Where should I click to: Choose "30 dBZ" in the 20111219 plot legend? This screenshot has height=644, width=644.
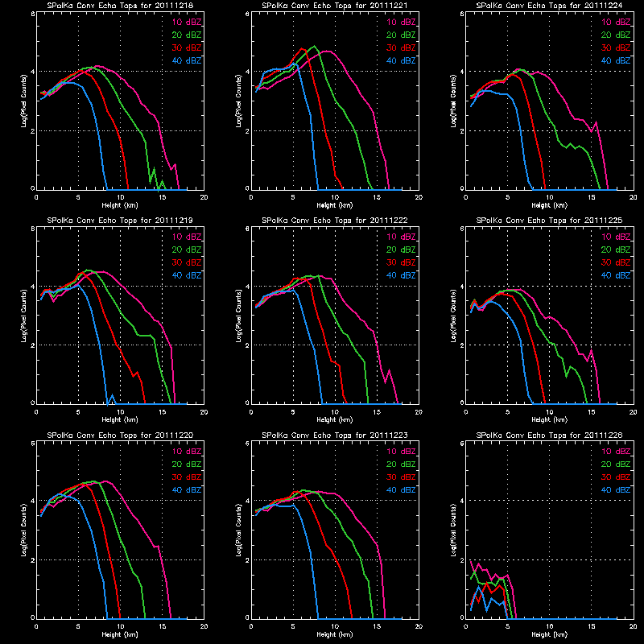(187, 263)
